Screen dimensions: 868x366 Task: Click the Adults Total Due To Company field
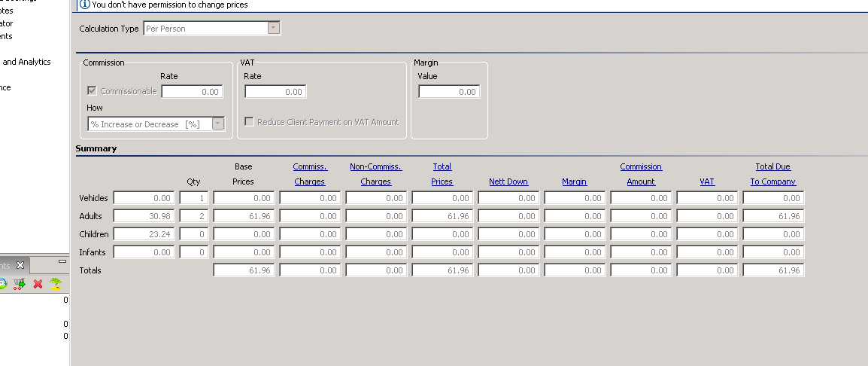click(x=773, y=216)
